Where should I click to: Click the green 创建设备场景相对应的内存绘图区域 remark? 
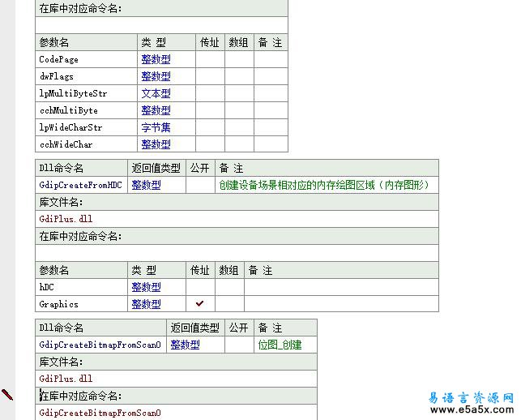click(324, 185)
